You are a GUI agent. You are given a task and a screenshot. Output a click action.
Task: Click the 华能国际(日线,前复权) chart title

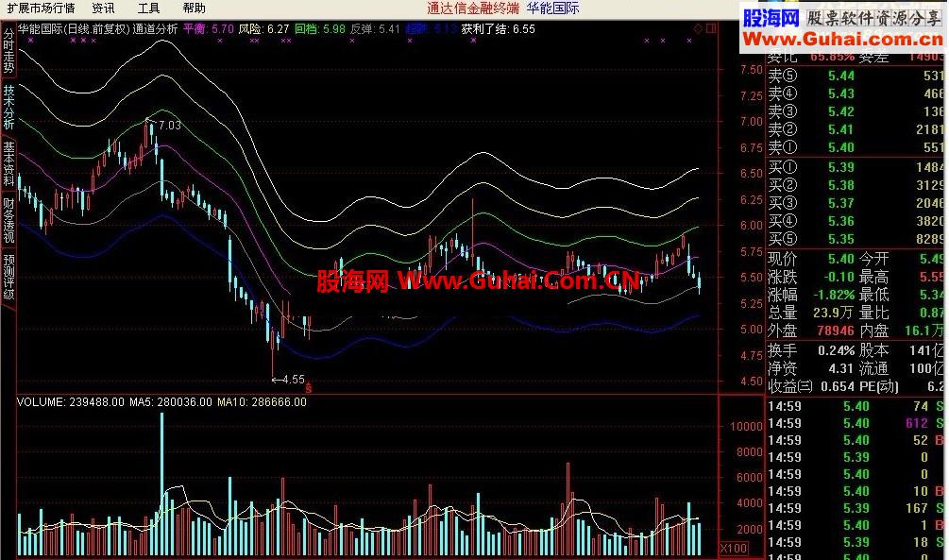point(74,28)
